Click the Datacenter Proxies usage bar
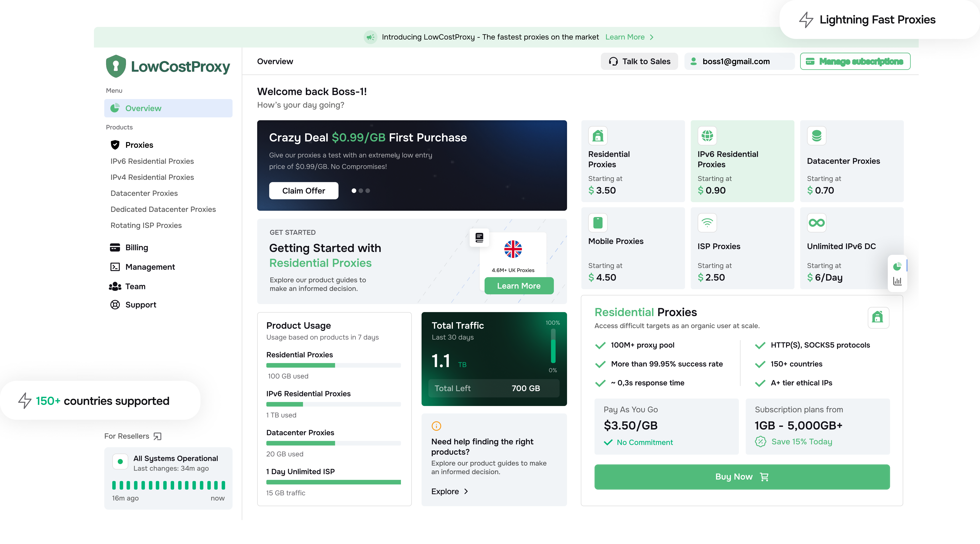 point(334,443)
